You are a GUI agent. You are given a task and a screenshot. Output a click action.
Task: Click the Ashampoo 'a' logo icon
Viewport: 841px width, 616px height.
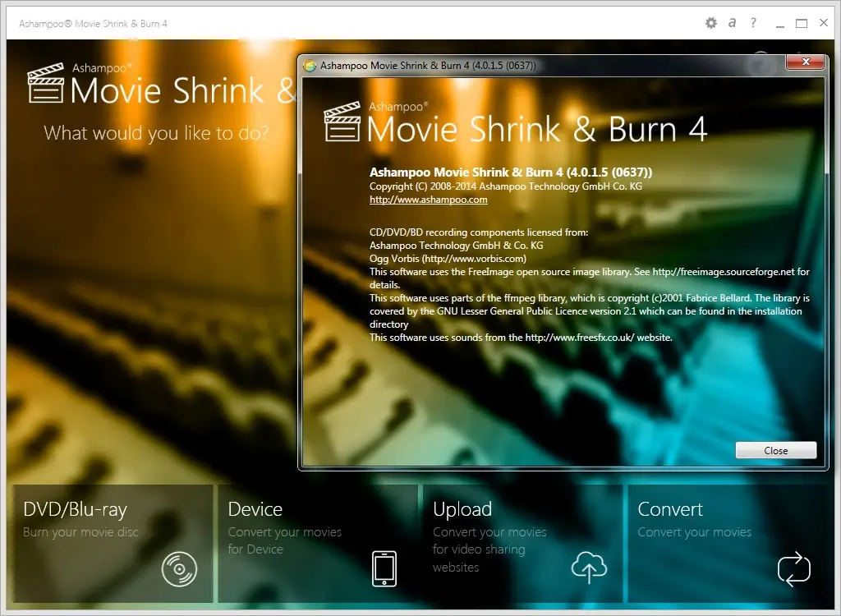point(732,22)
